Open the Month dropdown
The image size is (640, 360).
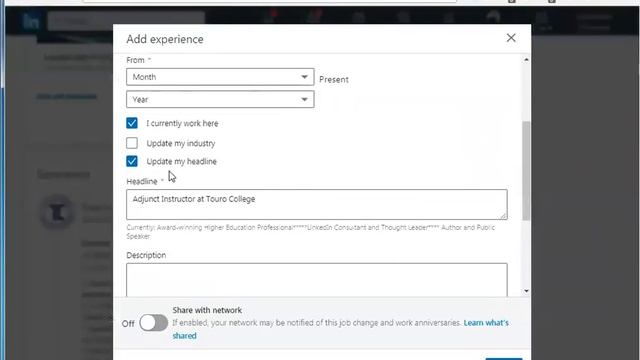[220, 77]
